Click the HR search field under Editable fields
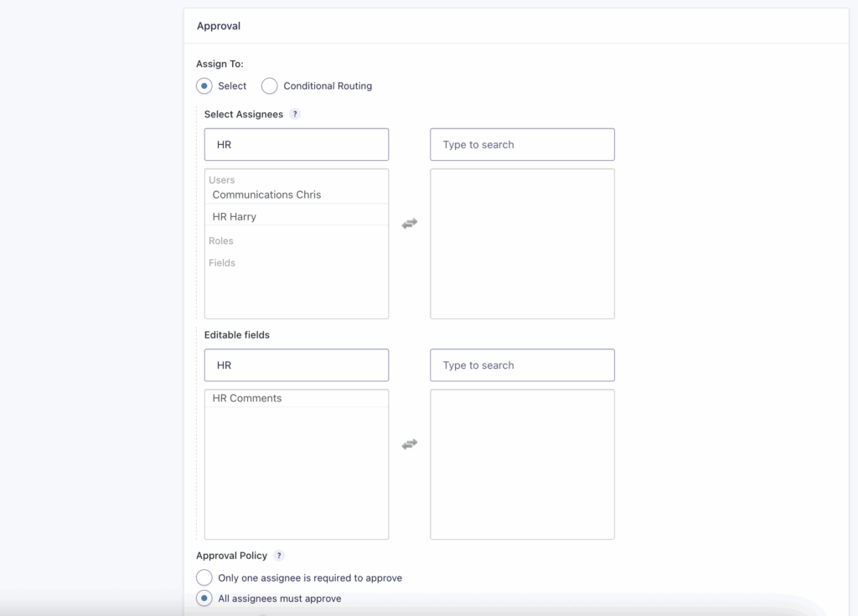 coord(296,365)
